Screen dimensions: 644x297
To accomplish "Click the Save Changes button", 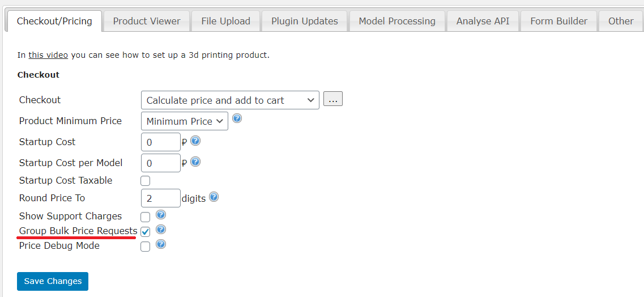I will 53,281.
